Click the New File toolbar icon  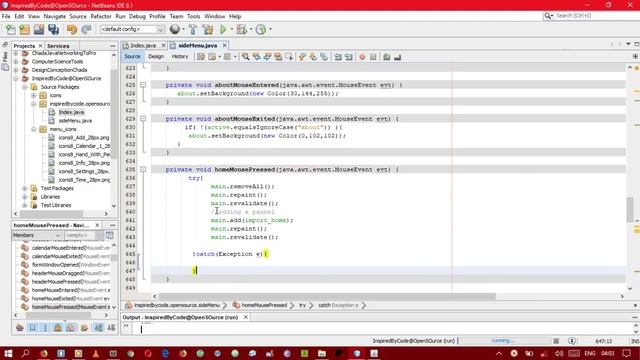pos(11,29)
